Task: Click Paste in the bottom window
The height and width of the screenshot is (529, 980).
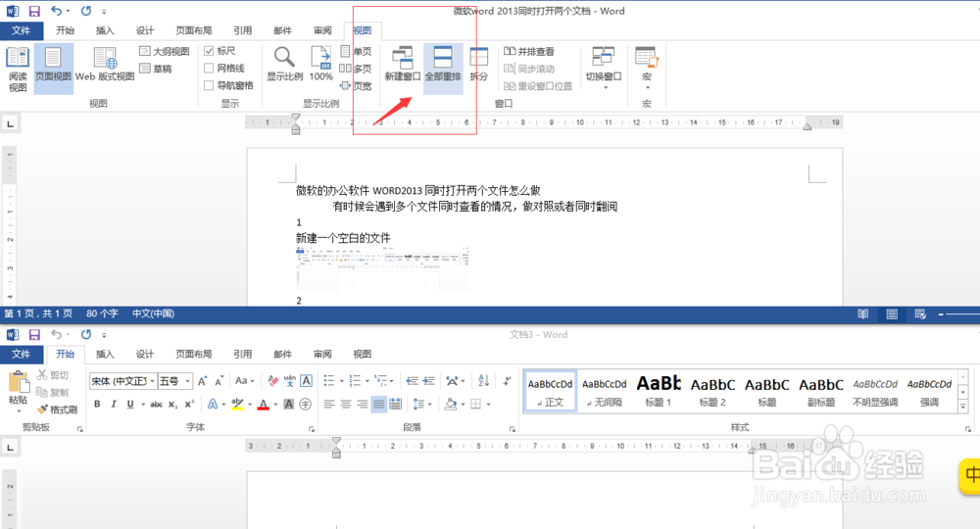Action: (x=18, y=392)
